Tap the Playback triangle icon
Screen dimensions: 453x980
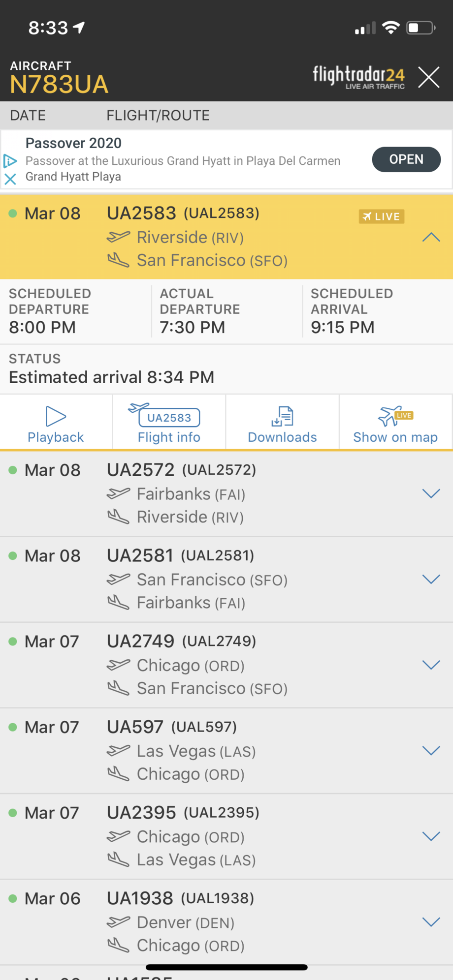[56, 416]
